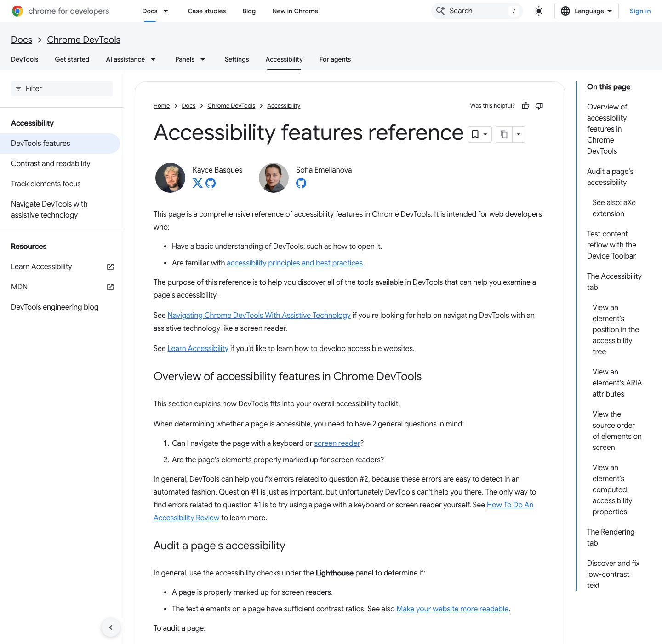Click the thumbs up helpful icon
The image size is (662, 644).
pyautogui.click(x=525, y=106)
